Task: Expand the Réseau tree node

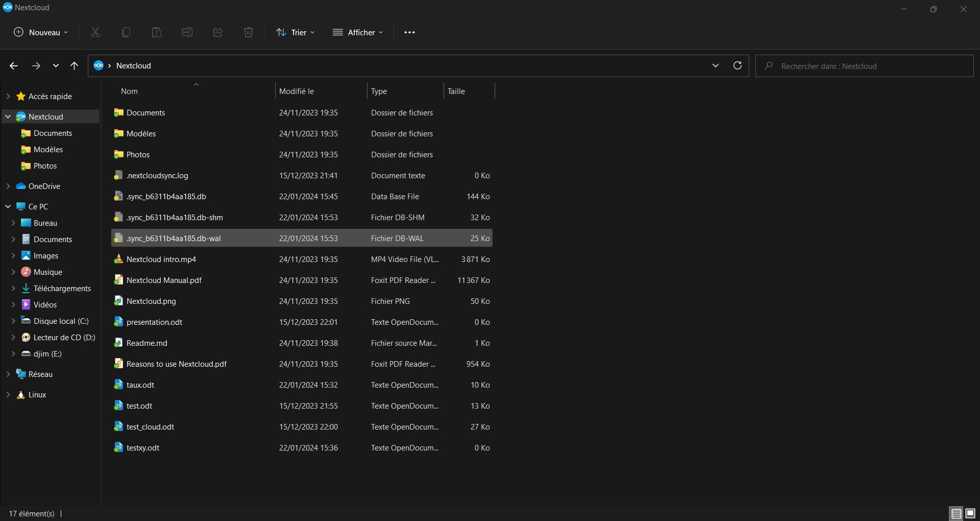Action: click(x=8, y=374)
